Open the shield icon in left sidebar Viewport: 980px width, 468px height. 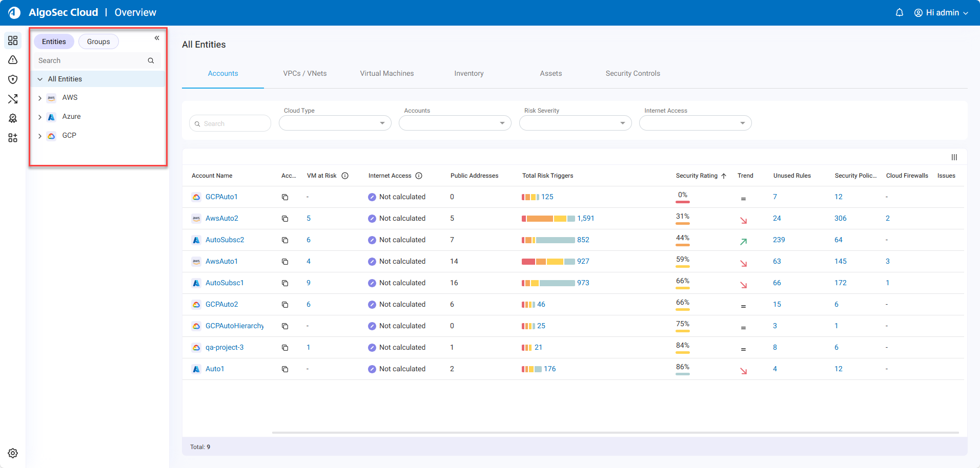tap(13, 79)
